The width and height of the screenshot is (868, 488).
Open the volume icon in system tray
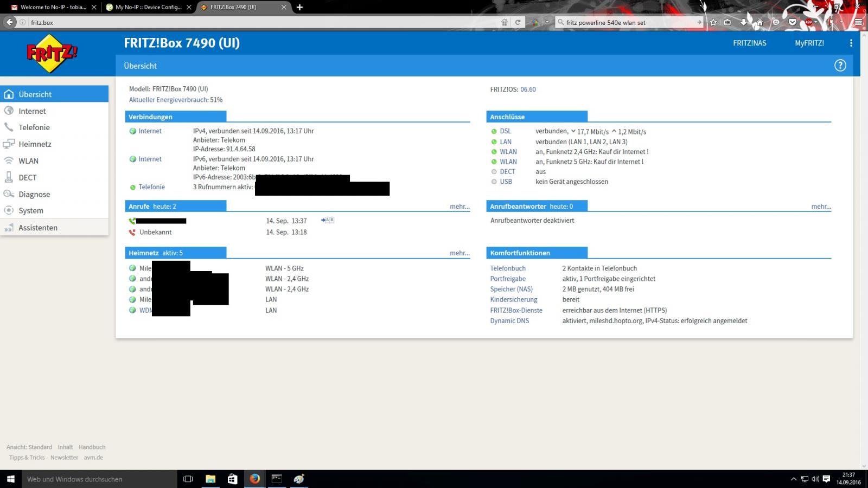click(x=815, y=479)
